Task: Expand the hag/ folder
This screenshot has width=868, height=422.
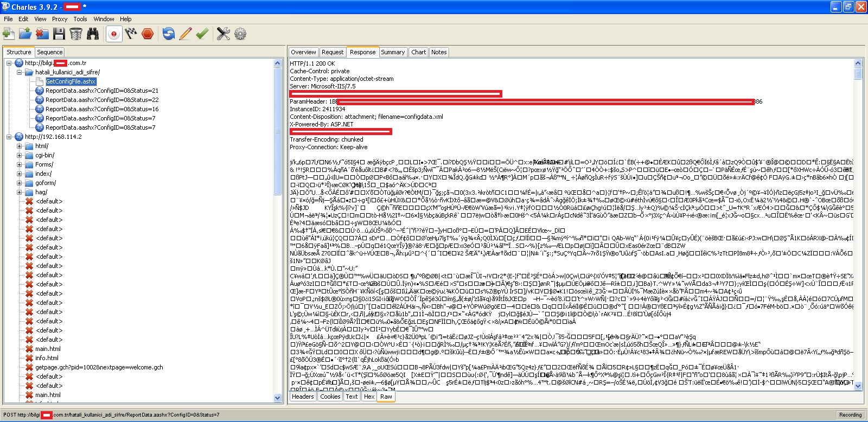Action: point(19,192)
